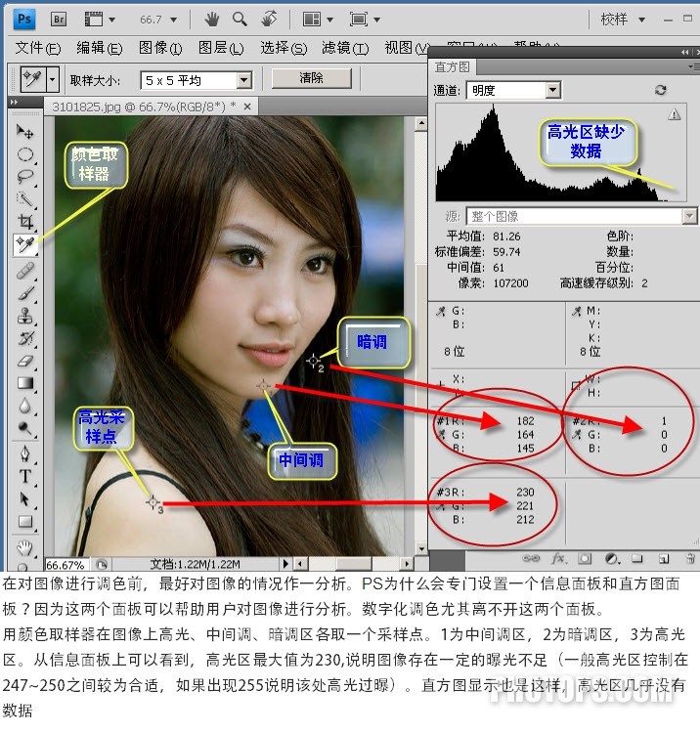Viewport: 700px width, 733px height.
Task: Select the Healing Brush bandage tool
Action: click(x=25, y=271)
